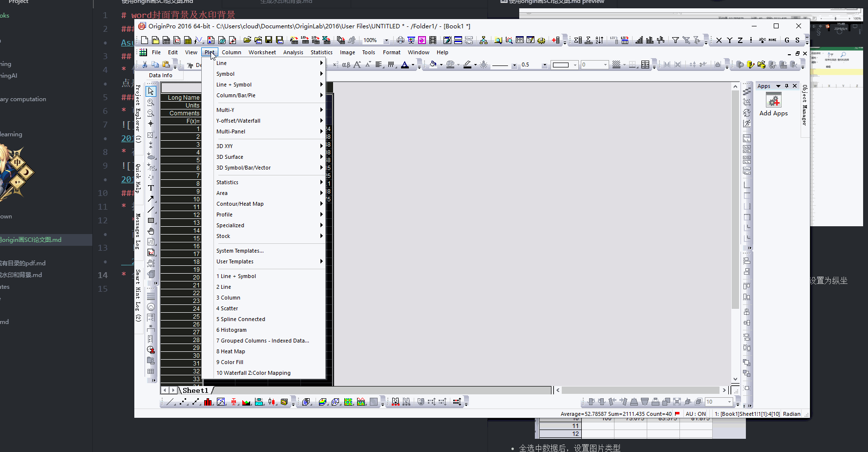Set column designation as X
This screenshot has width=868, height=452.
(x=719, y=40)
